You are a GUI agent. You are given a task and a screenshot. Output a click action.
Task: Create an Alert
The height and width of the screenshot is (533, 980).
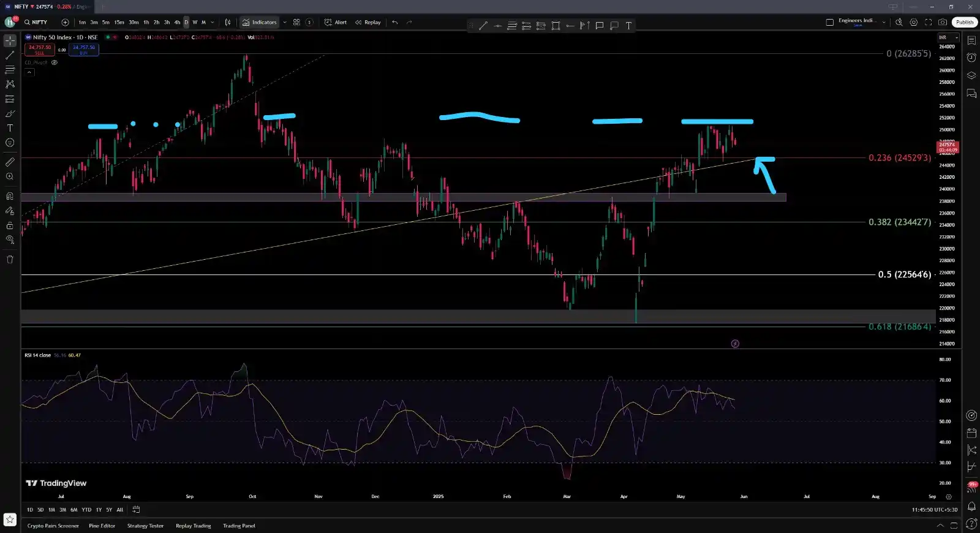click(x=336, y=22)
